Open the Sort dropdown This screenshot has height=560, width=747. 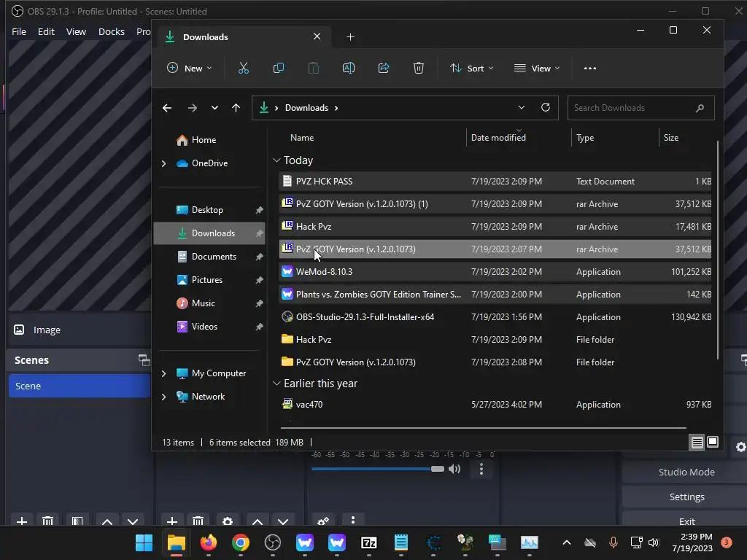click(x=472, y=68)
